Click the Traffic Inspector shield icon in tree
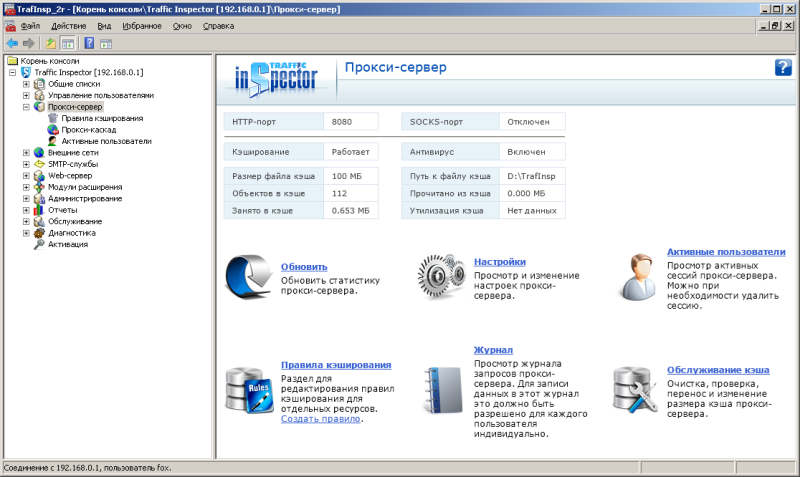Screen dimensions: 800x477 tap(26, 72)
